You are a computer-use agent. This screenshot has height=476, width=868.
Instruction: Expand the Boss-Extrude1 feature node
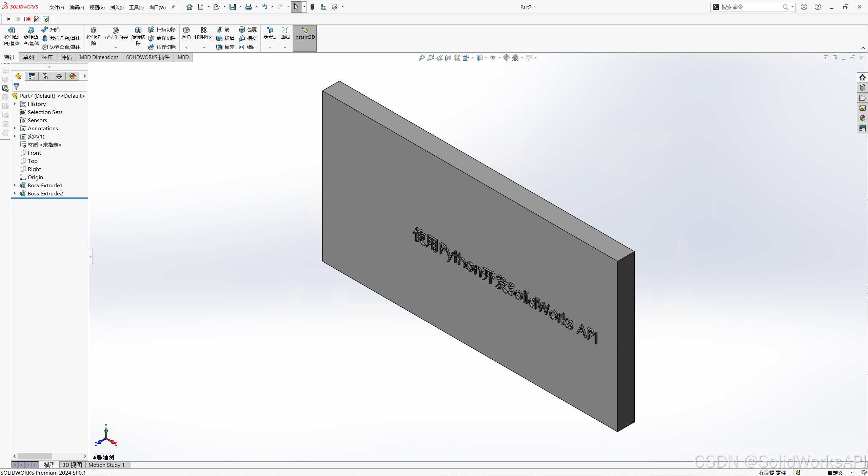pyautogui.click(x=15, y=185)
